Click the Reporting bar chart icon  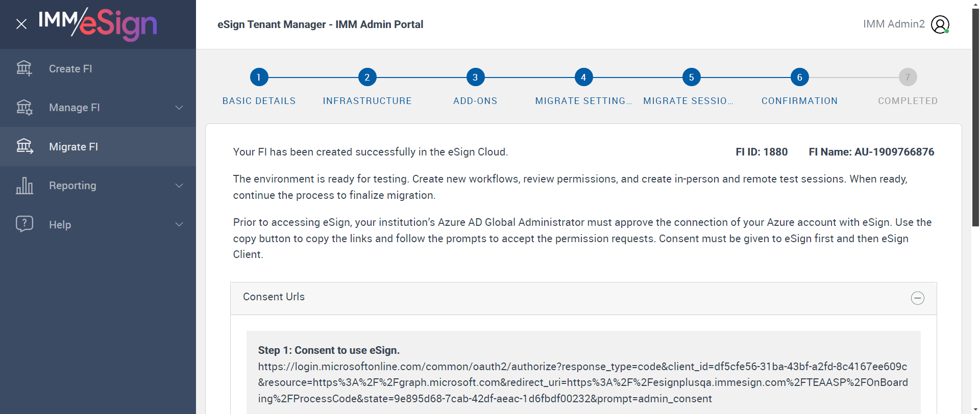coord(24,186)
